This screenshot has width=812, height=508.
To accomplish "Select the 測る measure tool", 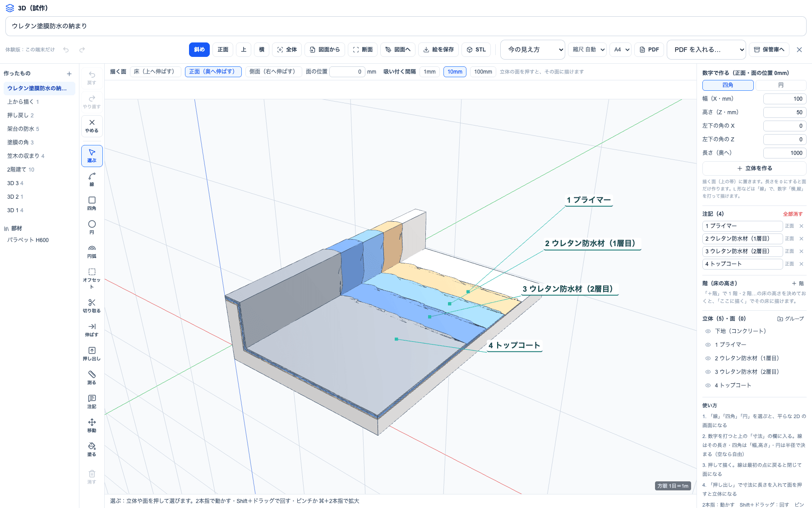I will (x=92, y=378).
